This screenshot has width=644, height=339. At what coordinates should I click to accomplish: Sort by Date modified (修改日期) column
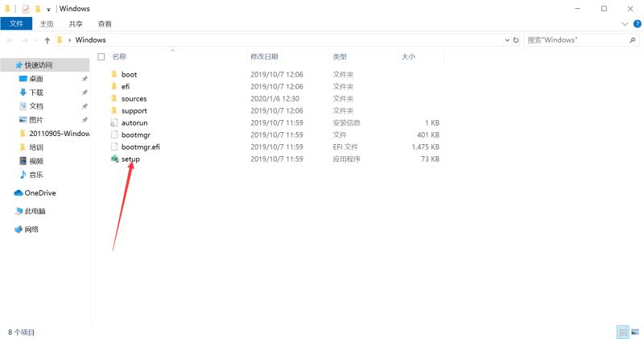264,56
